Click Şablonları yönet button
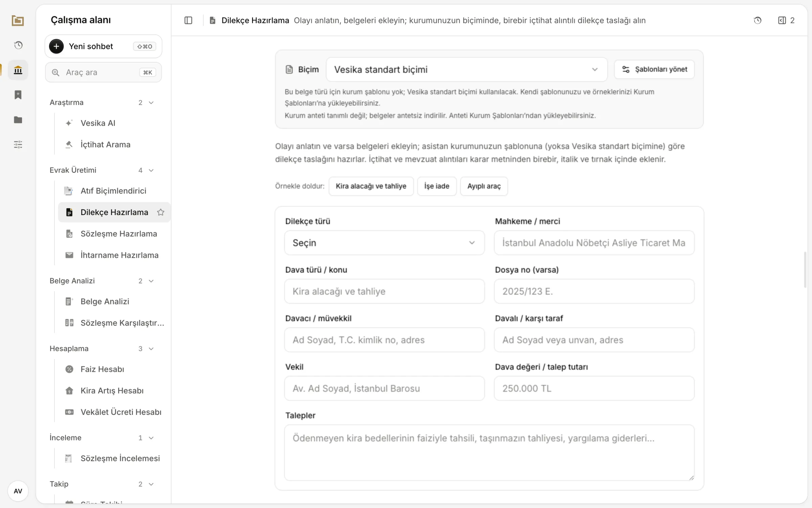Image resolution: width=812 pixels, height=508 pixels. point(654,69)
